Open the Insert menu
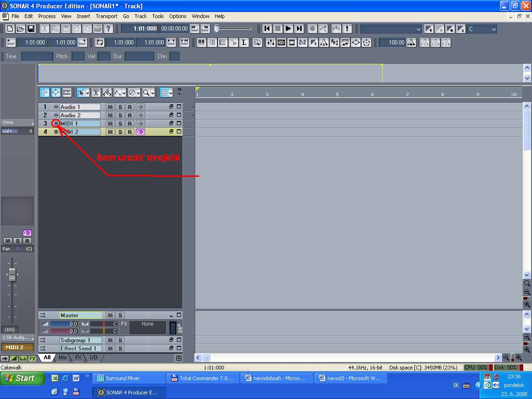Image resolution: width=532 pixels, height=399 pixels. [84, 16]
